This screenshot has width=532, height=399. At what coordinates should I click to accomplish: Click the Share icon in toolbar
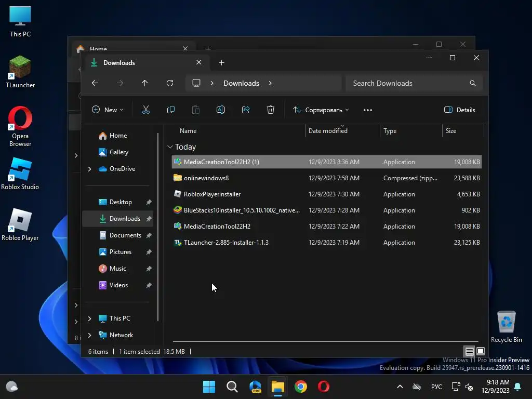246,110
